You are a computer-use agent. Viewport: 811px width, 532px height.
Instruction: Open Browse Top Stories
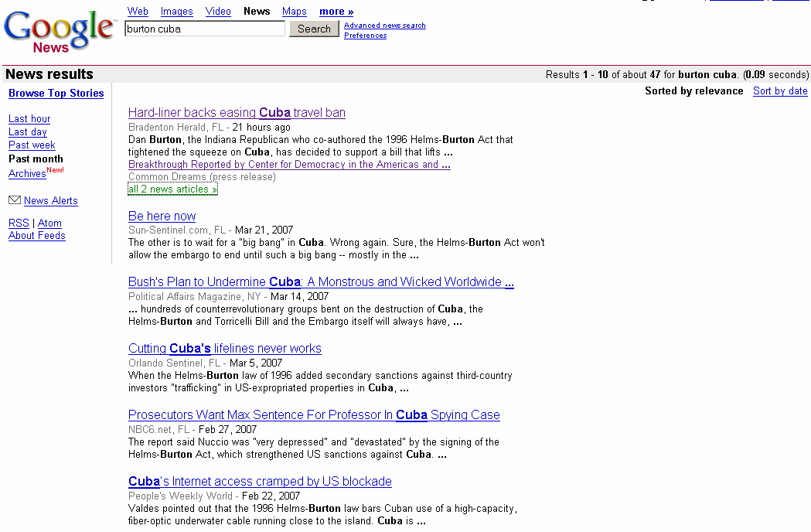56,93
